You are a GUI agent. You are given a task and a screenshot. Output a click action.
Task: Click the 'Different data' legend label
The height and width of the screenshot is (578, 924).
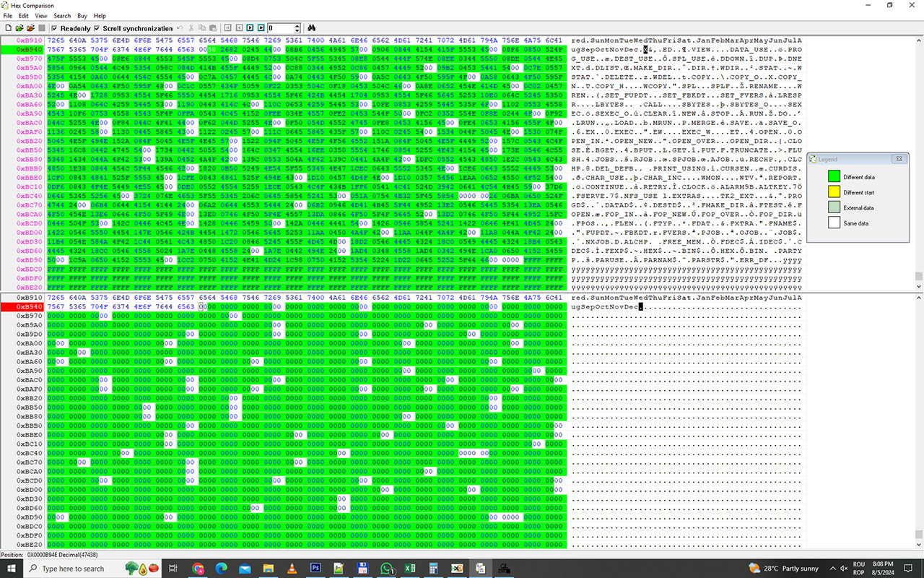(x=859, y=177)
